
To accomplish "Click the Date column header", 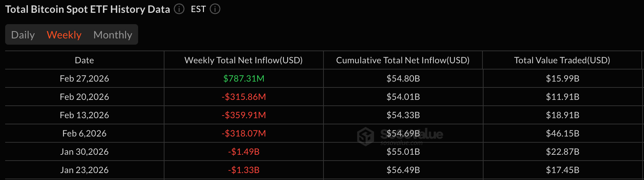I will tap(84, 60).
